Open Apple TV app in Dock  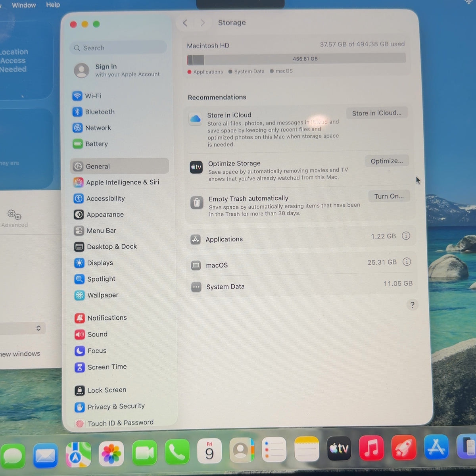pos(339,449)
